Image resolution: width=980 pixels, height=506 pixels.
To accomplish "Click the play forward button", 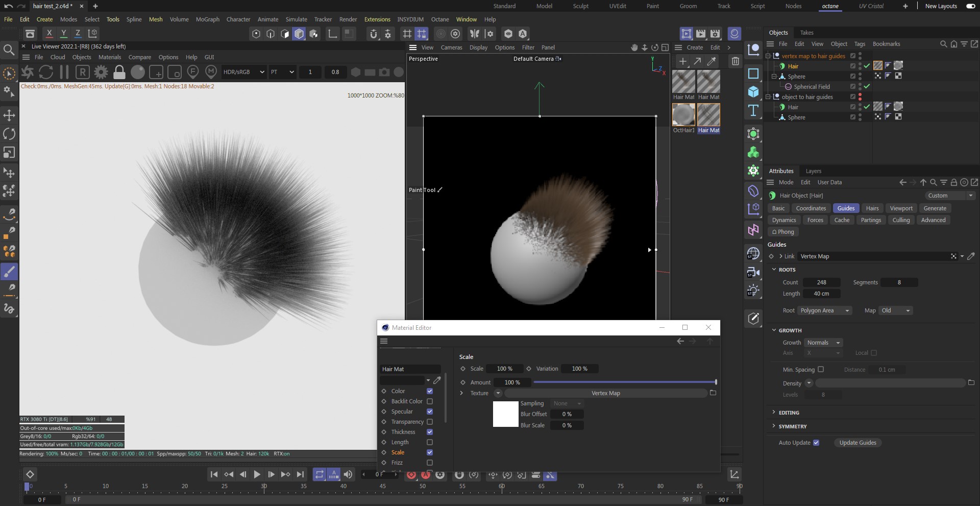I will coord(257,474).
